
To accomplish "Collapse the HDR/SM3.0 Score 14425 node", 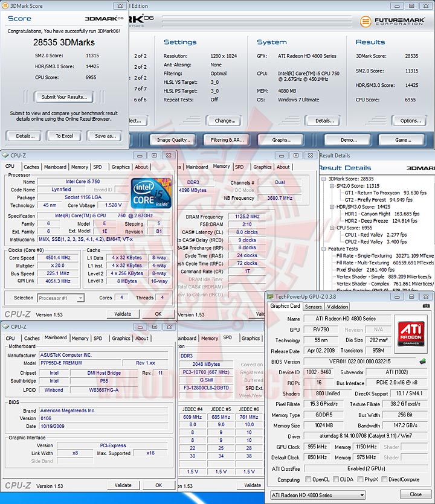I will [x=332, y=206].
